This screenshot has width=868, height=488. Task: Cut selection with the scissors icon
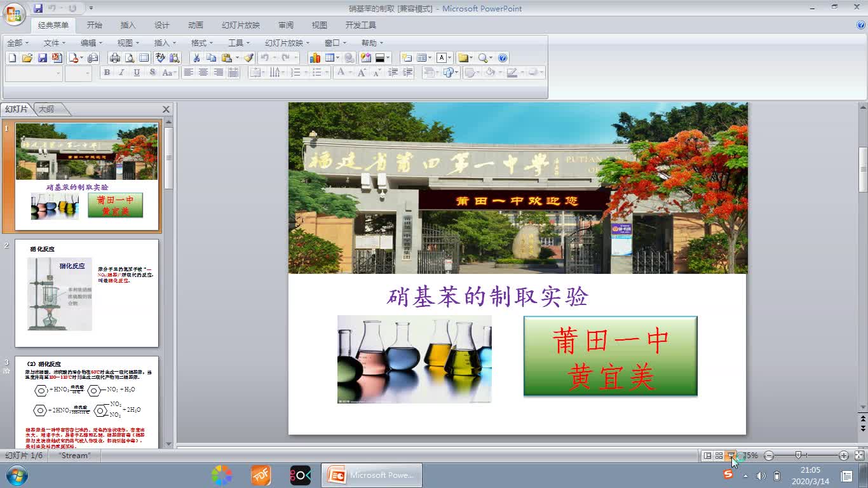coord(196,58)
